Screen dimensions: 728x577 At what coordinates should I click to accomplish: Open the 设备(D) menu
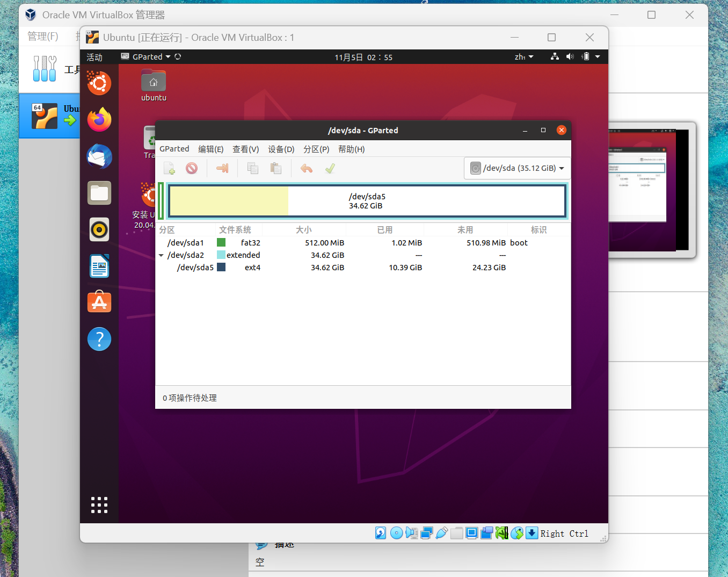(x=281, y=149)
